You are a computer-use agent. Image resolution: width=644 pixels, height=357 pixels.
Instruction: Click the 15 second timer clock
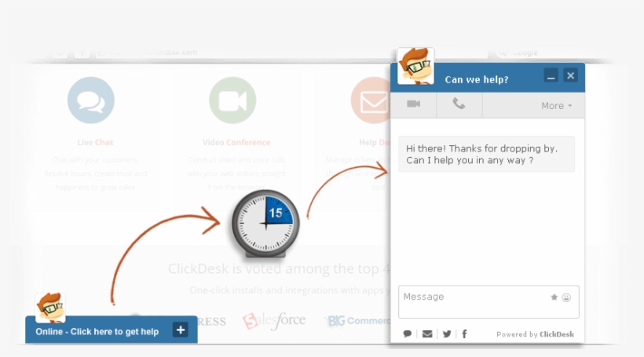[x=265, y=224]
